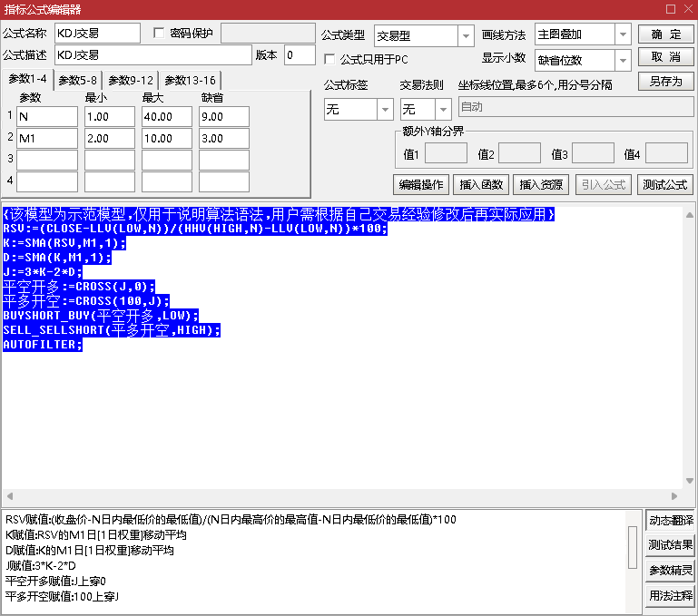Switch to the 参数5-8 tab
698x616 pixels.
[x=78, y=81]
